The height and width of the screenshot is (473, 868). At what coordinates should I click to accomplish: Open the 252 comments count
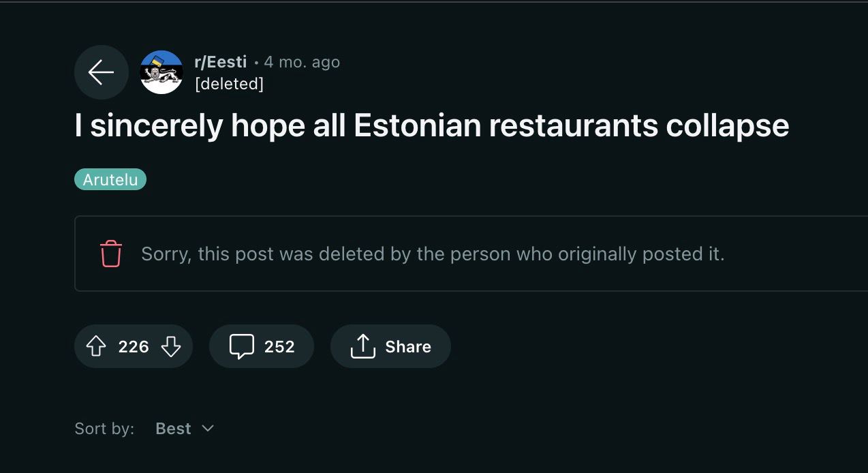click(279, 346)
